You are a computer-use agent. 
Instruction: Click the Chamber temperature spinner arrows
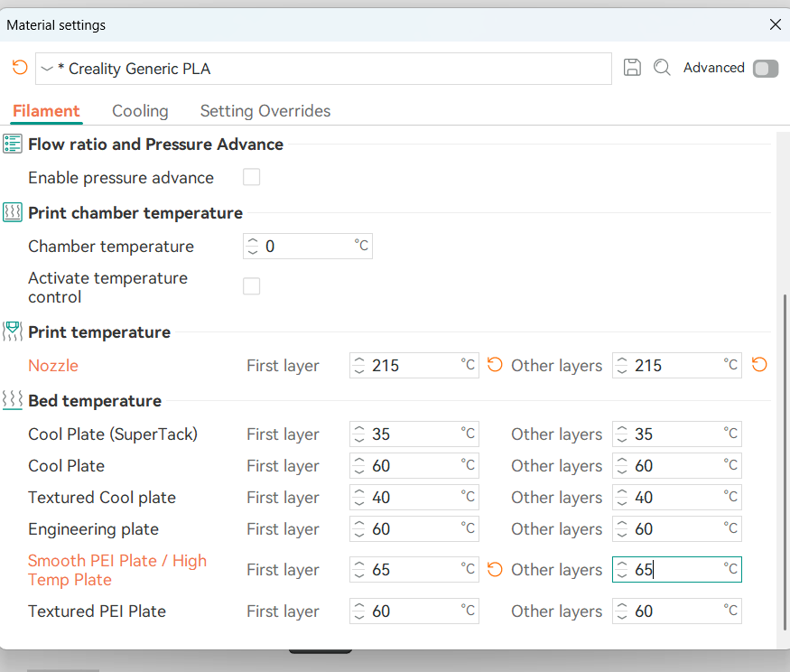(253, 247)
